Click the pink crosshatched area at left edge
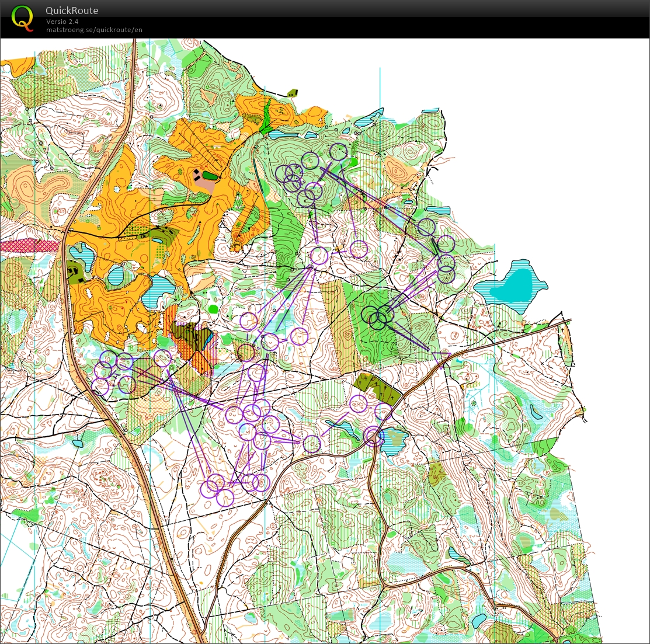Screen dimensions: 650x644 [x=29, y=245]
